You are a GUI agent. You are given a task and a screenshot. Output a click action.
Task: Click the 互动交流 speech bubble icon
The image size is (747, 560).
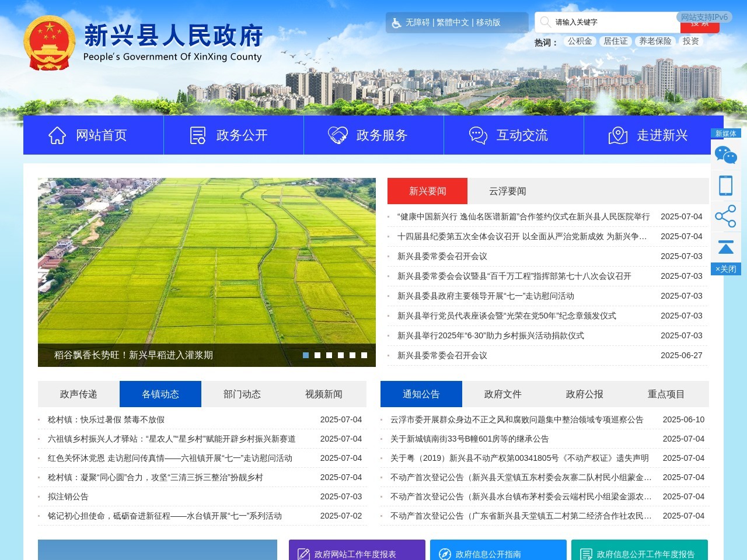coord(477,135)
